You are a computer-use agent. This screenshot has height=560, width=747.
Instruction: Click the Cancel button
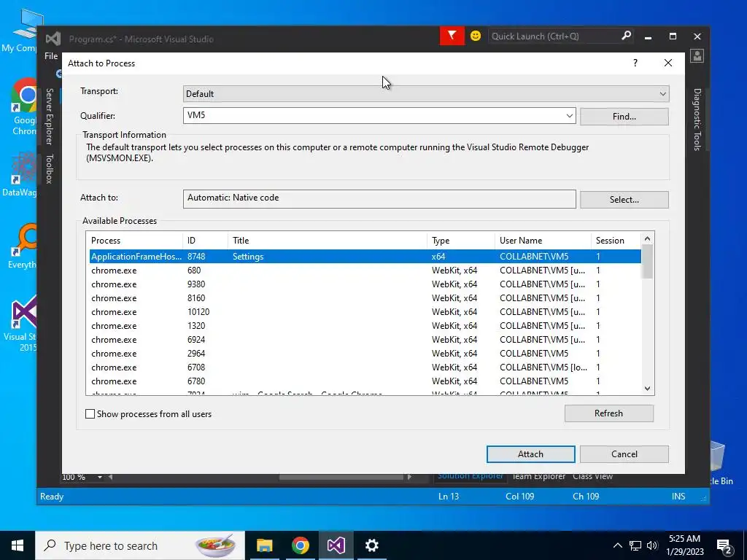tap(624, 454)
